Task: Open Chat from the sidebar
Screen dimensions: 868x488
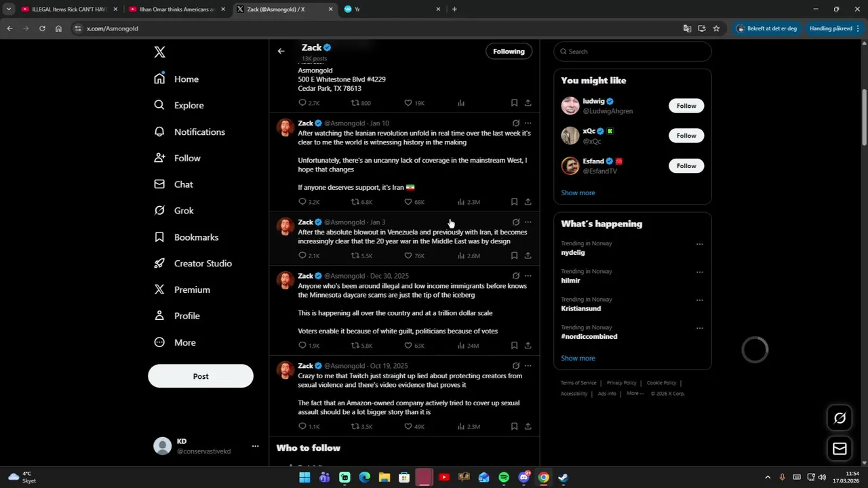Action: pyautogui.click(x=174, y=184)
